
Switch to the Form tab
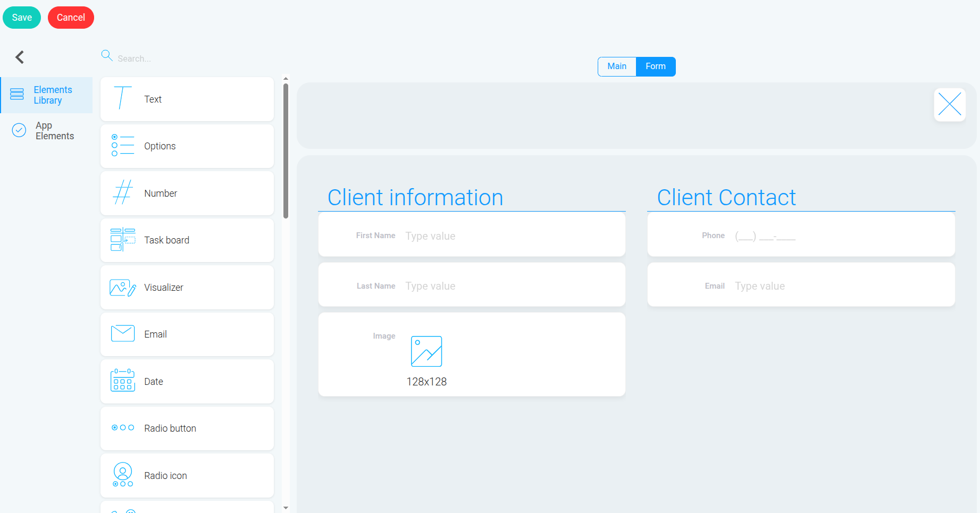656,66
